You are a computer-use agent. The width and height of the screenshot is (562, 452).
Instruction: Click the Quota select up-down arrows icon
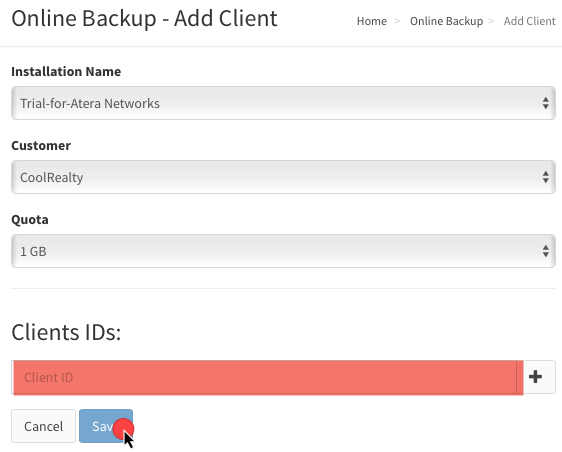(546, 251)
